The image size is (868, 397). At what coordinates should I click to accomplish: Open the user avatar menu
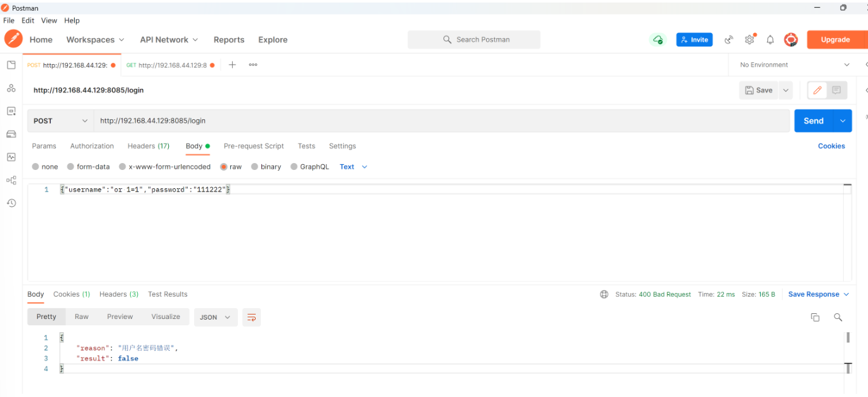pyautogui.click(x=791, y=39)
